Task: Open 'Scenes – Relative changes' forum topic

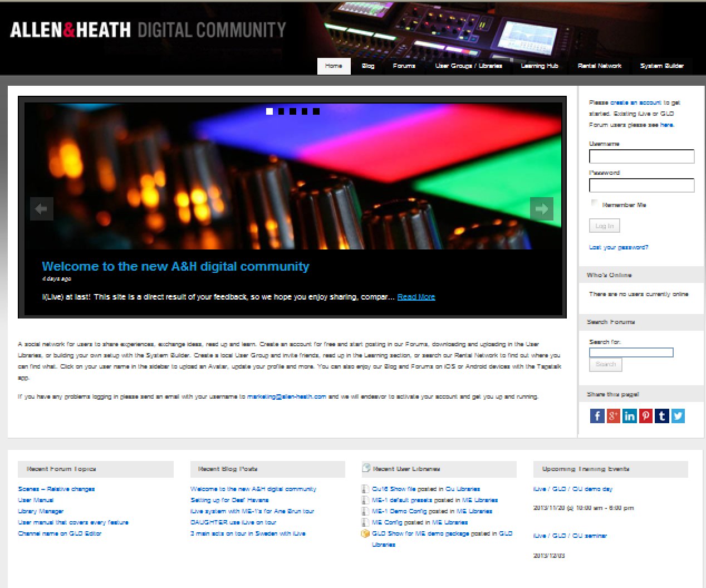Action: click(x=56, y=489)
